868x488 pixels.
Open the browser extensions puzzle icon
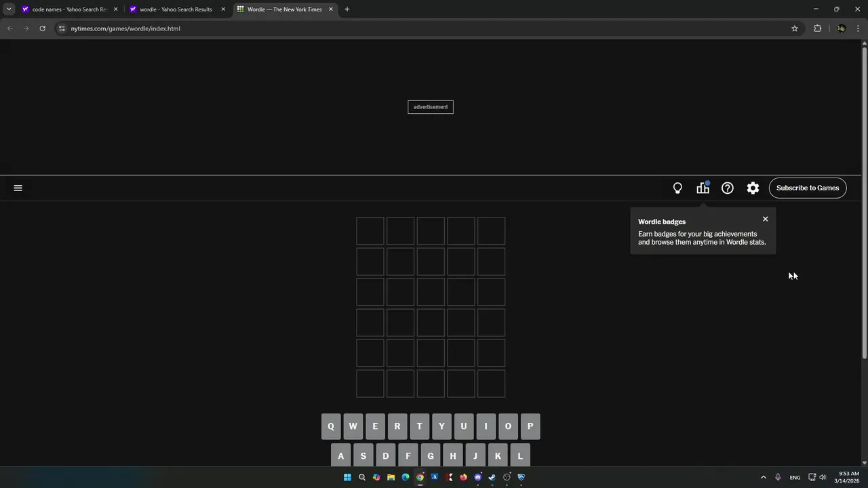(x=817, y=28)
